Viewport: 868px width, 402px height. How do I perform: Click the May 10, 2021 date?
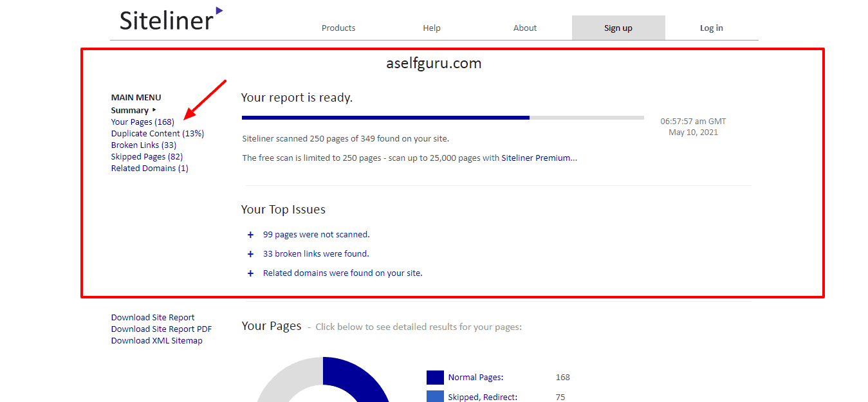(x=693, y=132)
